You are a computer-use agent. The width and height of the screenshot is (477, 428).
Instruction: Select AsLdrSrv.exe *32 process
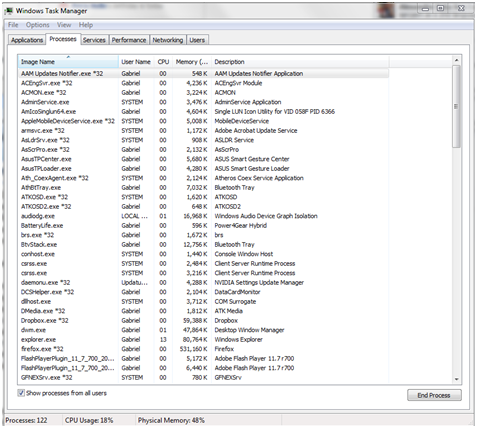tap(203, 140)
